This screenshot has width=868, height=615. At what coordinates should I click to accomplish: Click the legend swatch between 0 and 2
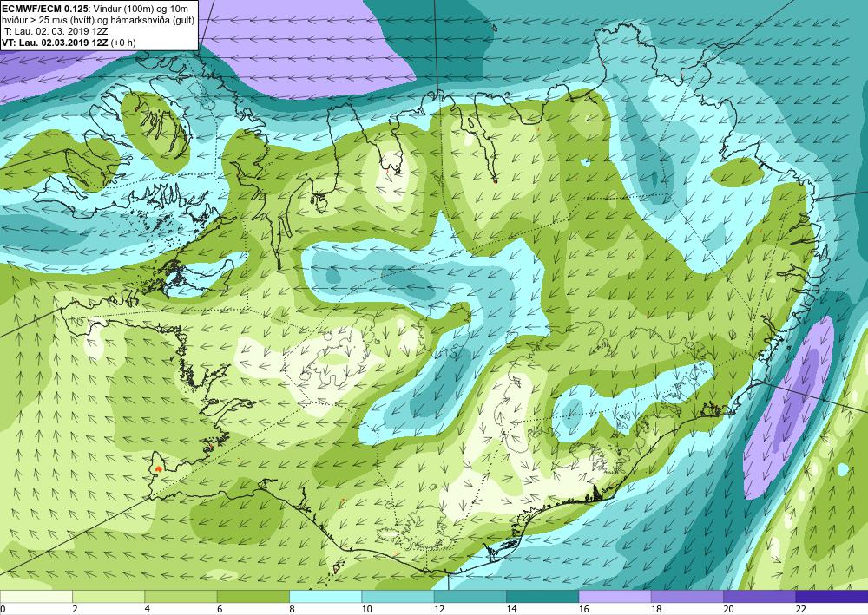[36, 596]
